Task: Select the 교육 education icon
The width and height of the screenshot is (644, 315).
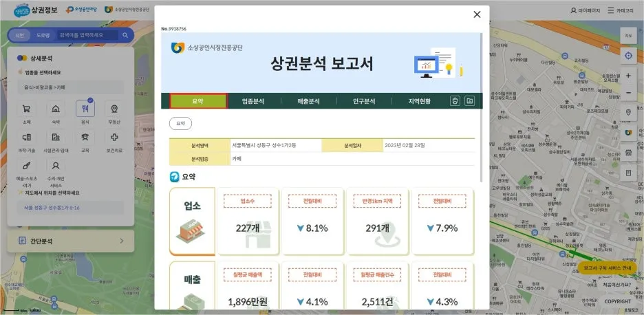Action: point(85,137)
